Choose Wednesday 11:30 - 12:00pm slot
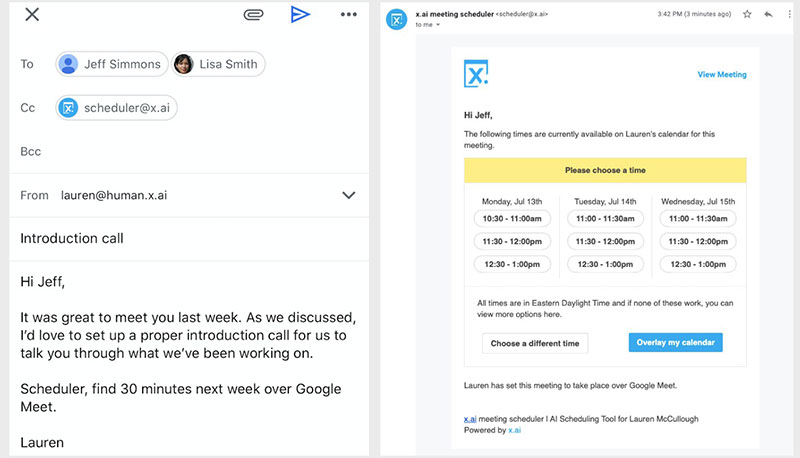Image resolution: width=800 pixels, height=458 pixels. coord(698,242)
